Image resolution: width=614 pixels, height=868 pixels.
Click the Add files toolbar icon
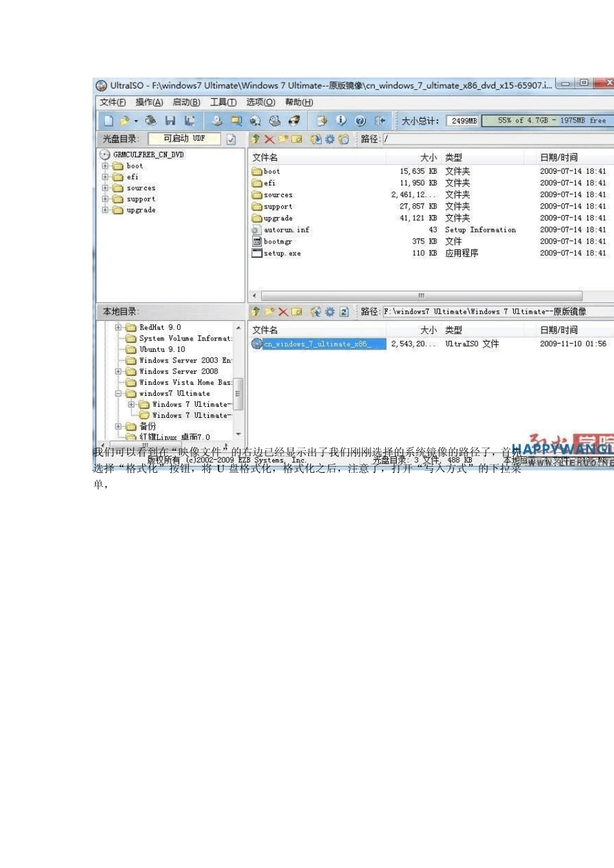click(x=321, y=121)
